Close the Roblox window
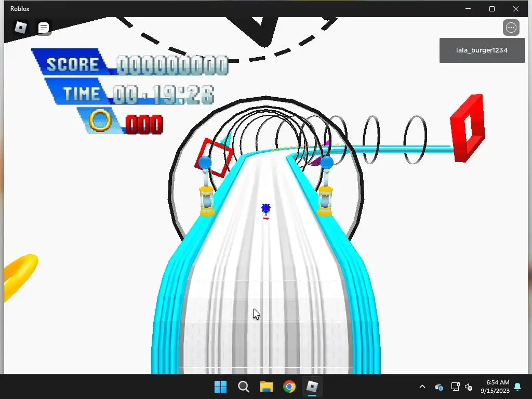The height and width of the screenshot is (399, 532). coord(516,9)
